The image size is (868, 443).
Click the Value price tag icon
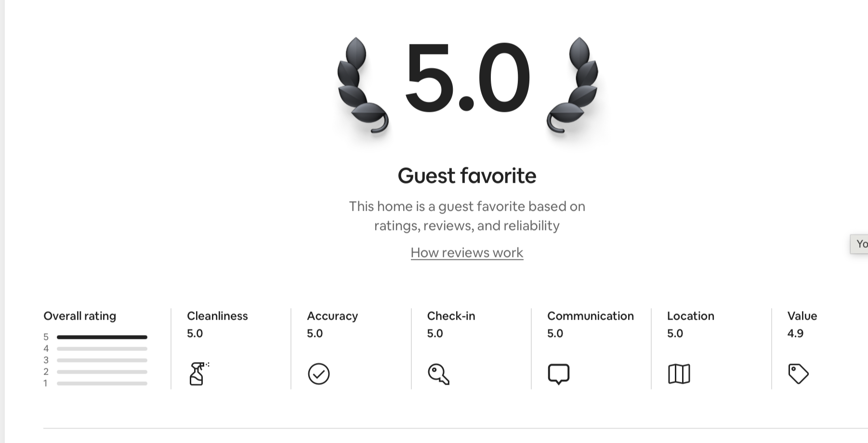[798, 374]
